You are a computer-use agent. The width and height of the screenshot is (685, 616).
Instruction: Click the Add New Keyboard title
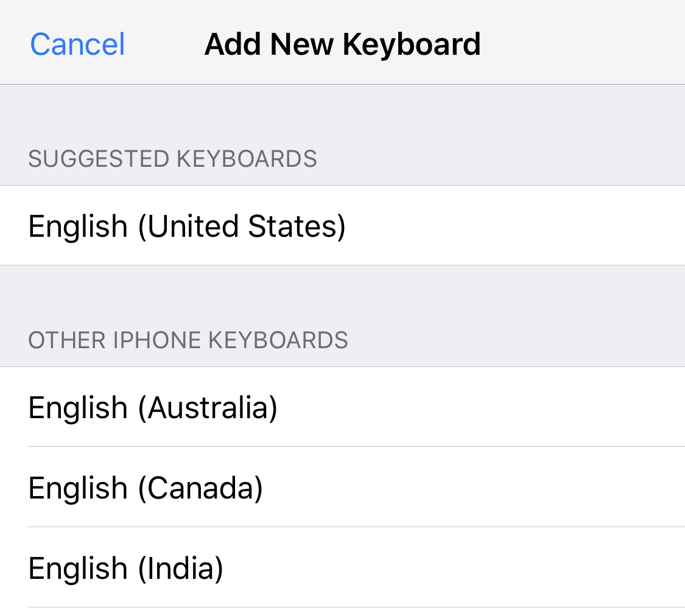(342, 44)
